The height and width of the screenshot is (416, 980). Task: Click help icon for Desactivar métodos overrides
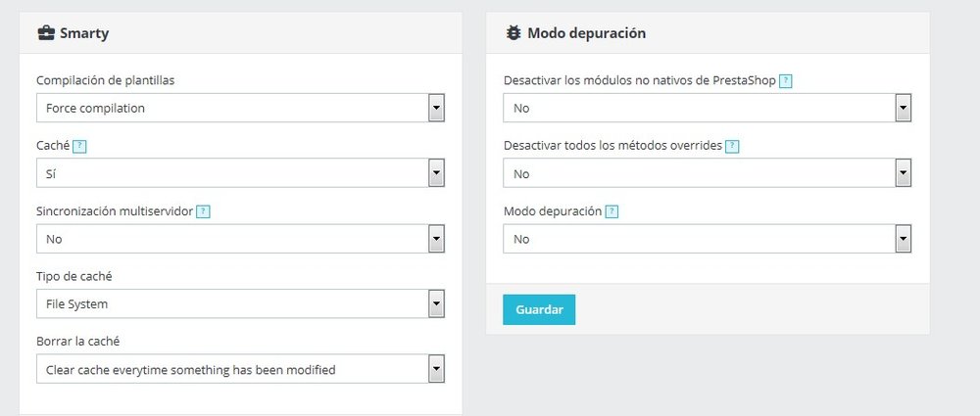click(x=732, y=146)
